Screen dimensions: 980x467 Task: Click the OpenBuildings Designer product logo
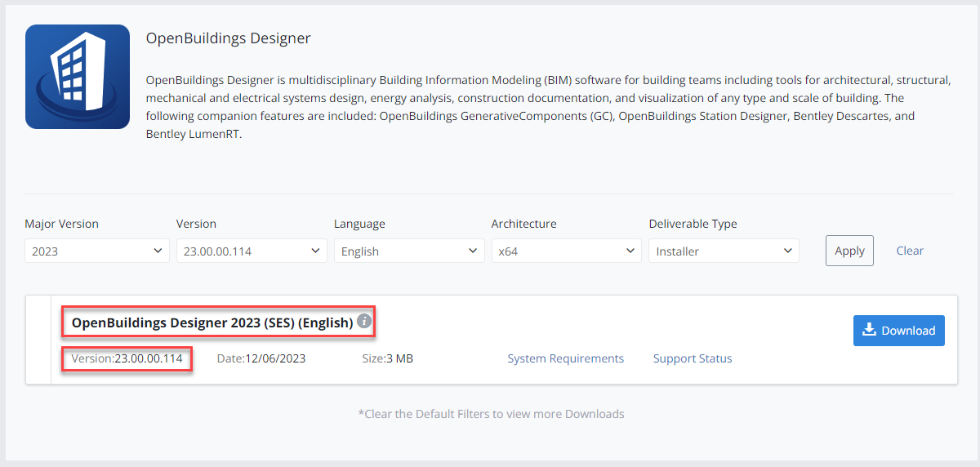coord(78,77)
